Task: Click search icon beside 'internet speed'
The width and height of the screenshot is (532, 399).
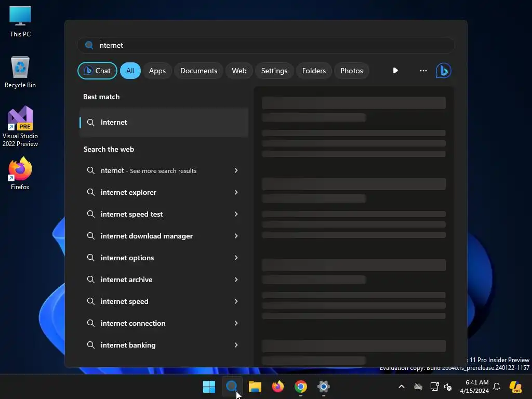Action: 90,301
